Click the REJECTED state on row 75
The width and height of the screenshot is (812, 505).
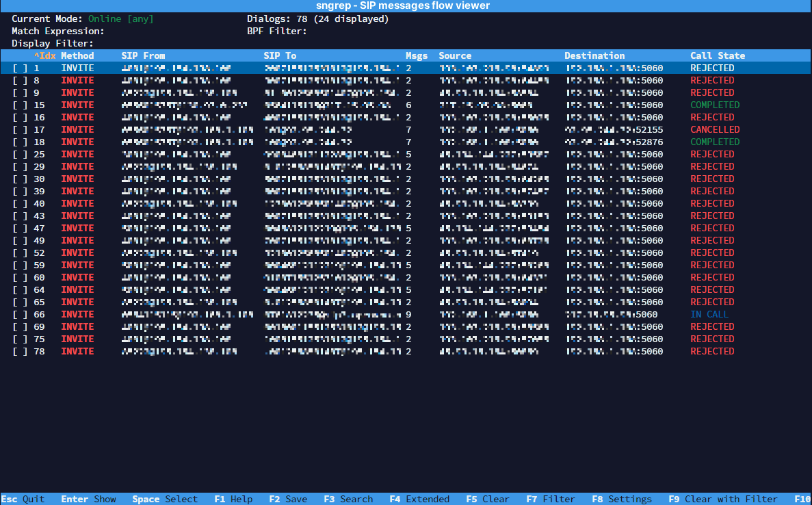[713, 339]
